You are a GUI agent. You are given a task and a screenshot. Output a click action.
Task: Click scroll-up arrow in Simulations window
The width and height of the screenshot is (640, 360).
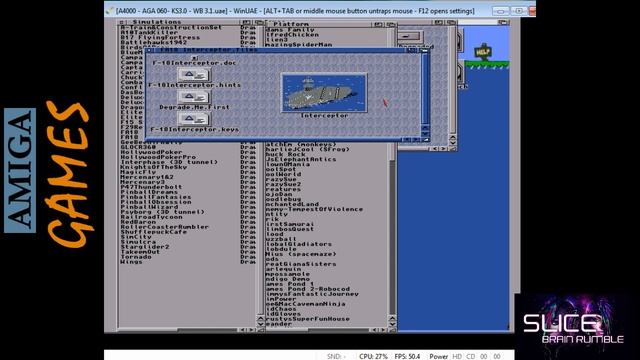pyautogui.click(x=261, y=318)
